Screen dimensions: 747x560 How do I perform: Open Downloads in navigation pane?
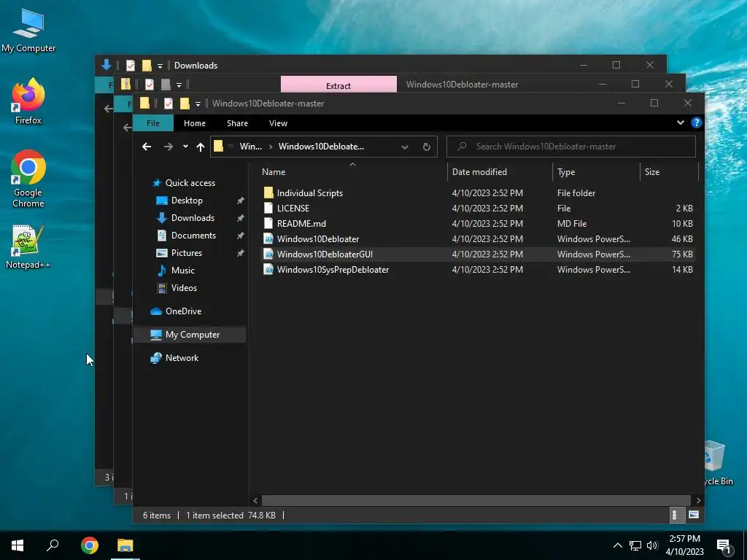193,217
